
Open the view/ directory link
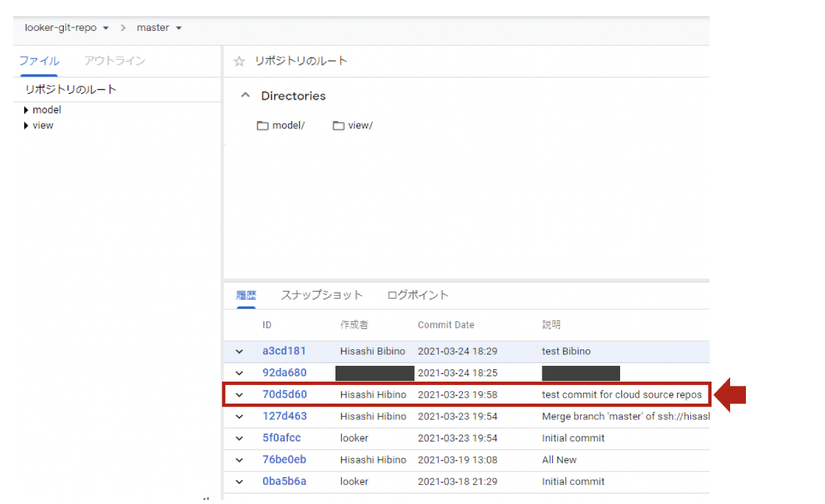coord(360,126)
